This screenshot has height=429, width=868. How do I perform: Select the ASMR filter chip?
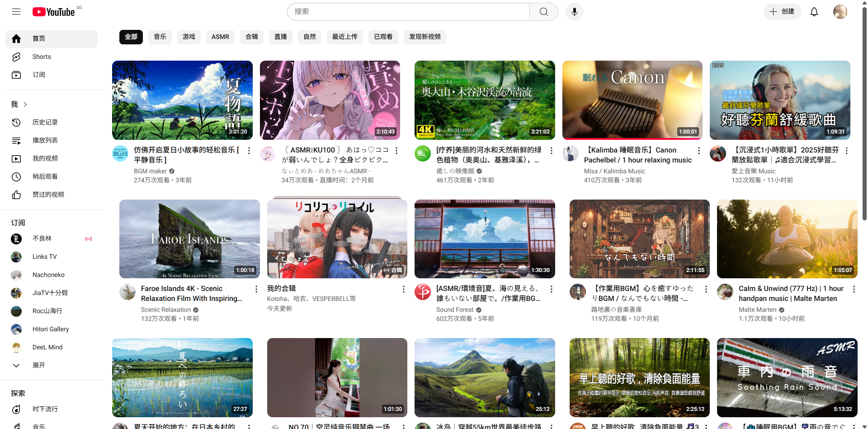pyautogui.click(x=220, y=37)
